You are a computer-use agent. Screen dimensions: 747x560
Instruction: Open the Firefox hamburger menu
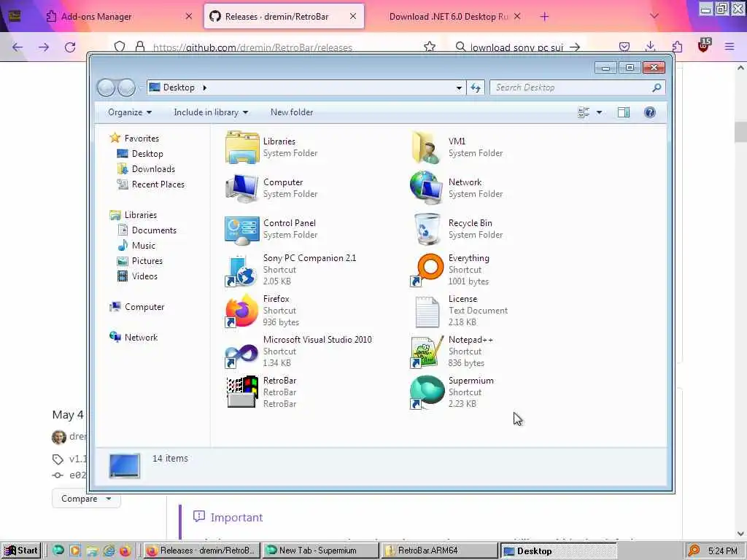click(x=729, y=47)
